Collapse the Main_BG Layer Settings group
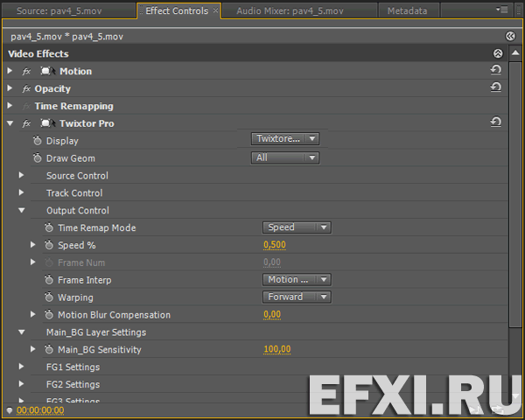This screenshot has width=525, height=420. pos(21,332)
